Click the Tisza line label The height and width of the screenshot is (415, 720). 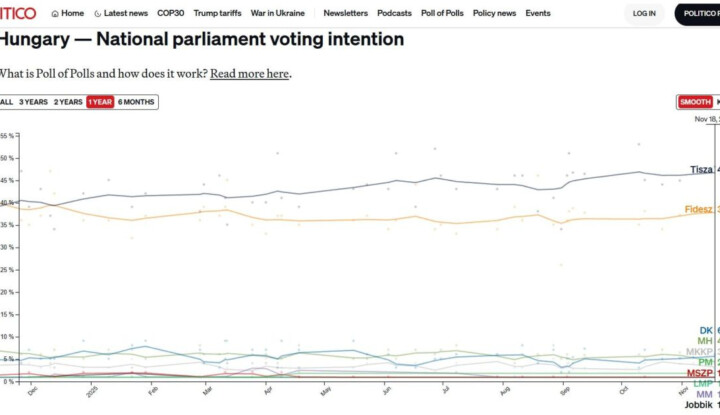pos(701,170)
